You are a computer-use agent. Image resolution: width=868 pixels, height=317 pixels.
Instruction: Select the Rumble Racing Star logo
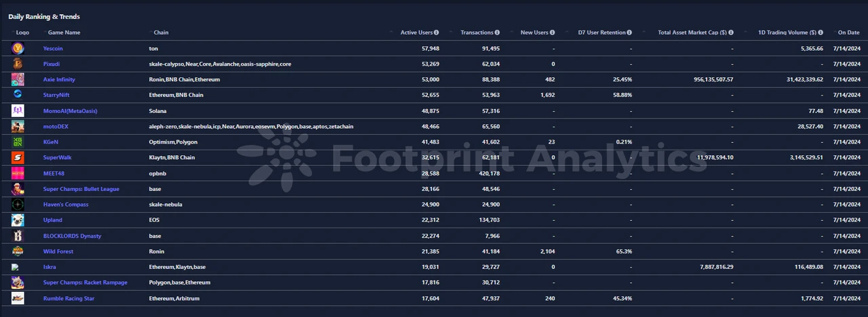click(18, 297)
